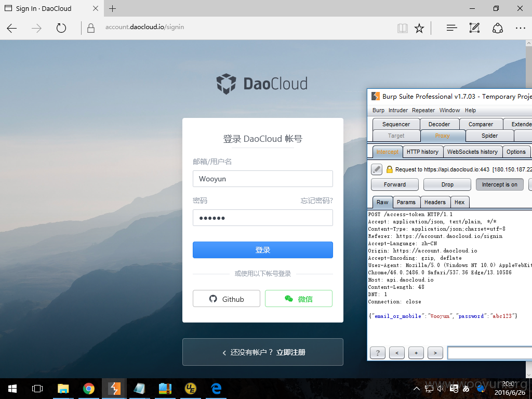532x399 pixels.
Task: Open reading view icon in address bar
Action: [x=403, y=28]
